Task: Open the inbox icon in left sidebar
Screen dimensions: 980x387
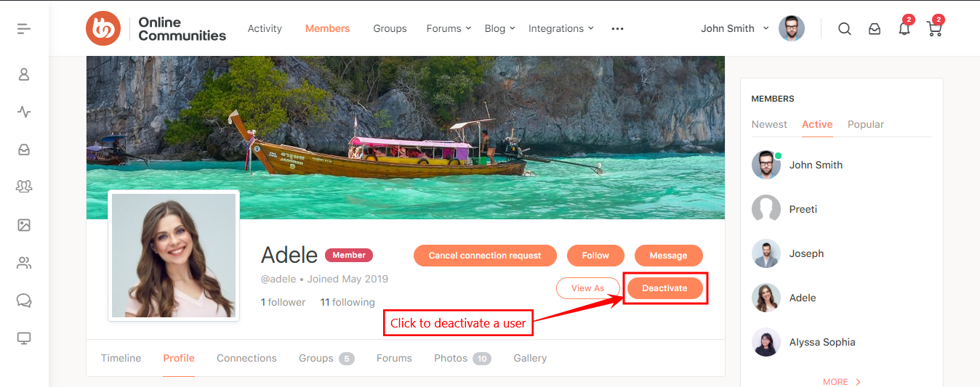Action: [x=24, y=150]
